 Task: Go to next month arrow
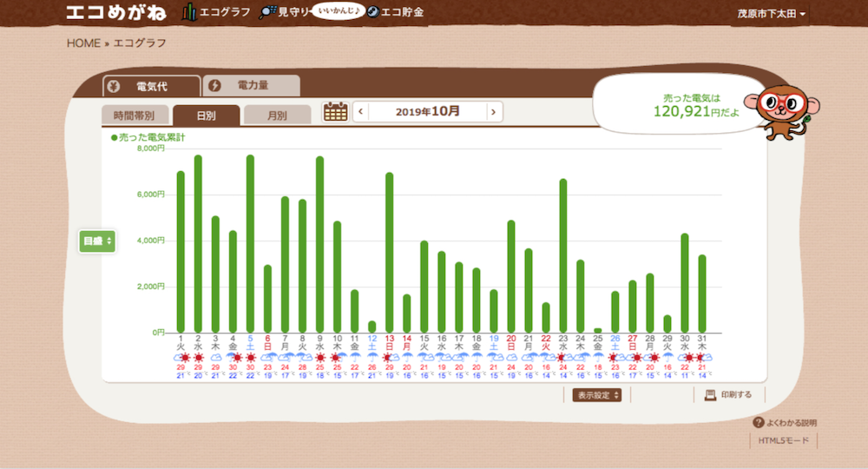pos(494,111)
